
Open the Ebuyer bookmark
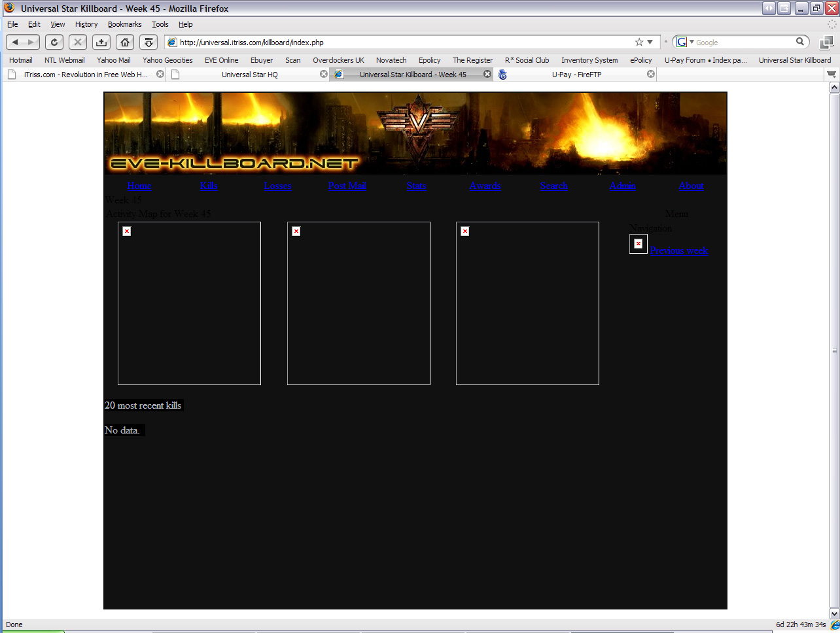pyautogui.click(x=262, y=60)
